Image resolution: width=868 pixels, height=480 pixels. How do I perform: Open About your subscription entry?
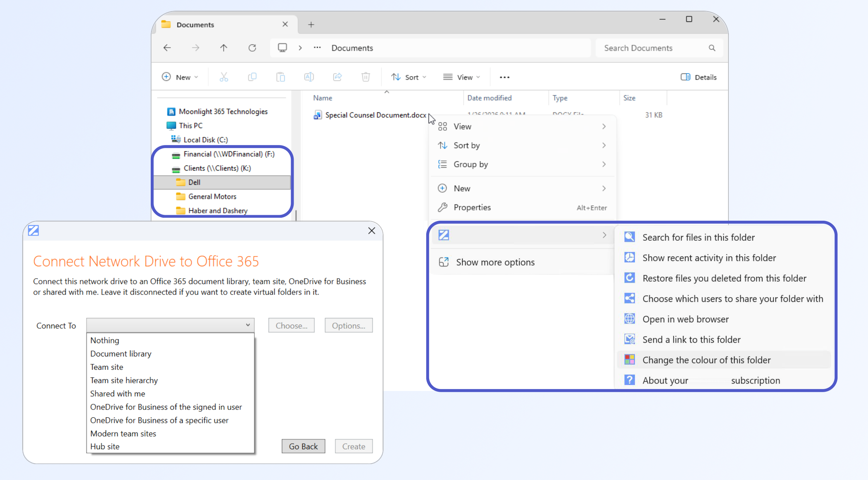[723, 380]
